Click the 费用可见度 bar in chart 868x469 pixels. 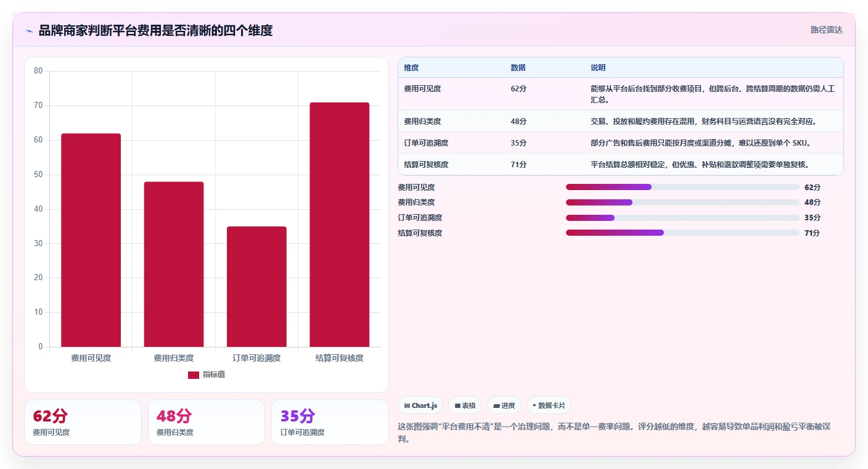91,240
